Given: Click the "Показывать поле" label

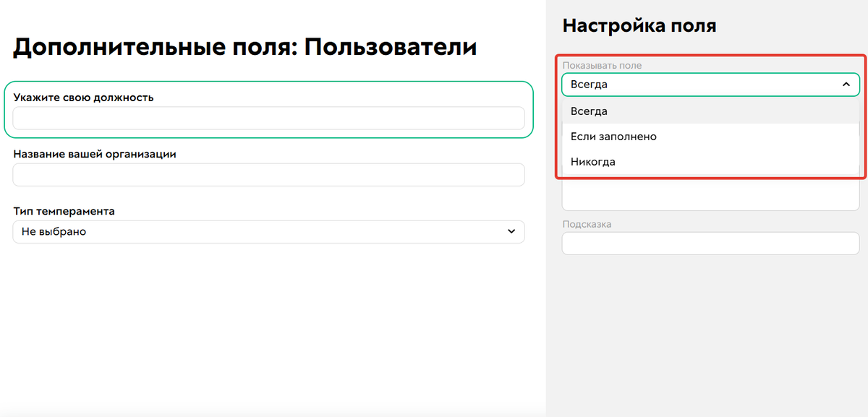Looking at the screenshot, I should [603, 64].
